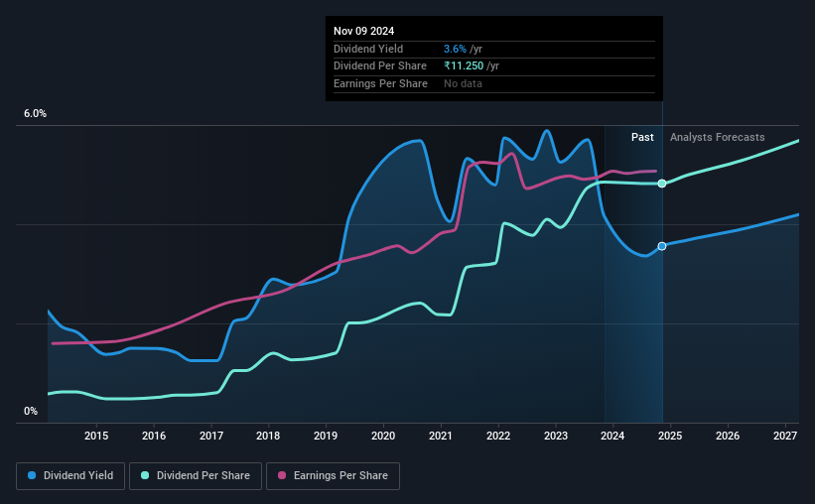
Task: Click the 2022 x-axis label
Action: (498, 436)
